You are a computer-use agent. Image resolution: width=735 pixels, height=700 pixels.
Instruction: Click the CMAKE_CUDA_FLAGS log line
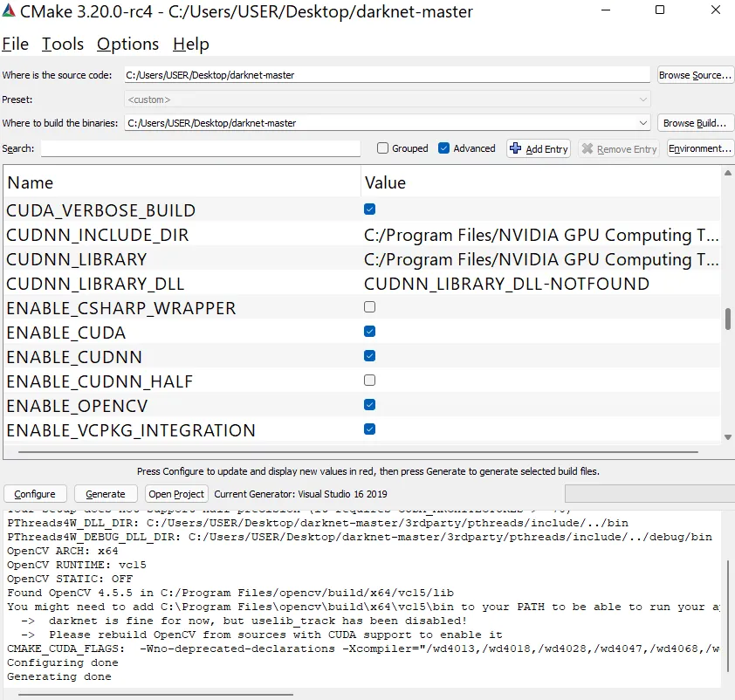(363, 649)
